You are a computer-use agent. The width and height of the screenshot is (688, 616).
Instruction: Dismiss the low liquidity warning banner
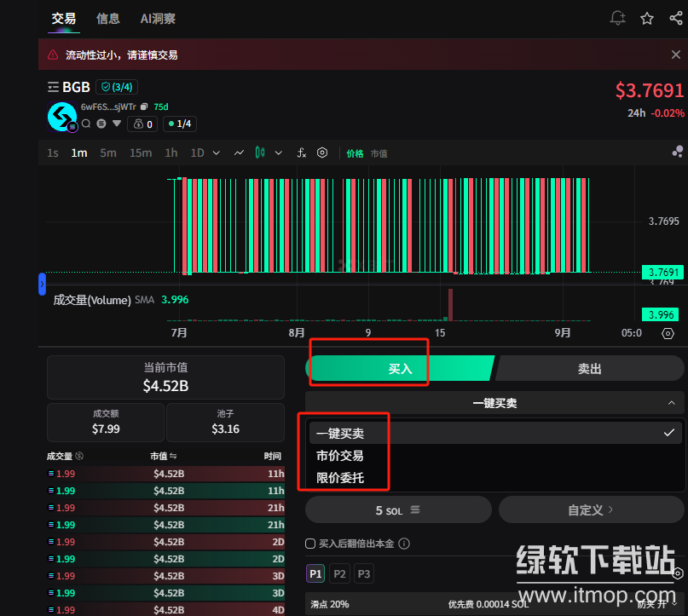coord(675,55)
